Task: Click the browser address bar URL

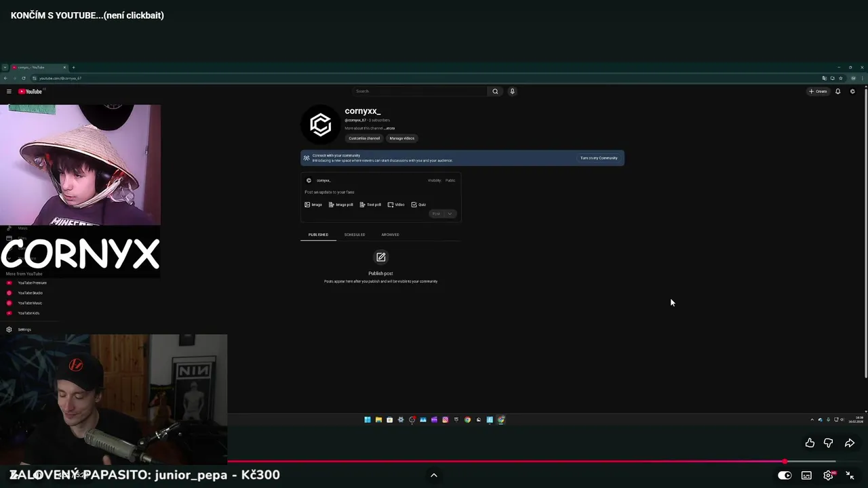Action: tap(60, 78)
